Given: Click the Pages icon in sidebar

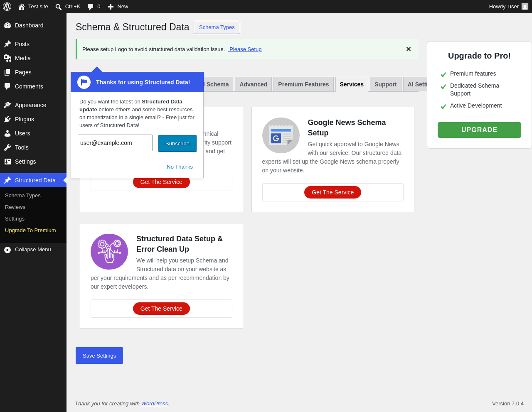Looking at the screenshot, I should coord(7,72).
